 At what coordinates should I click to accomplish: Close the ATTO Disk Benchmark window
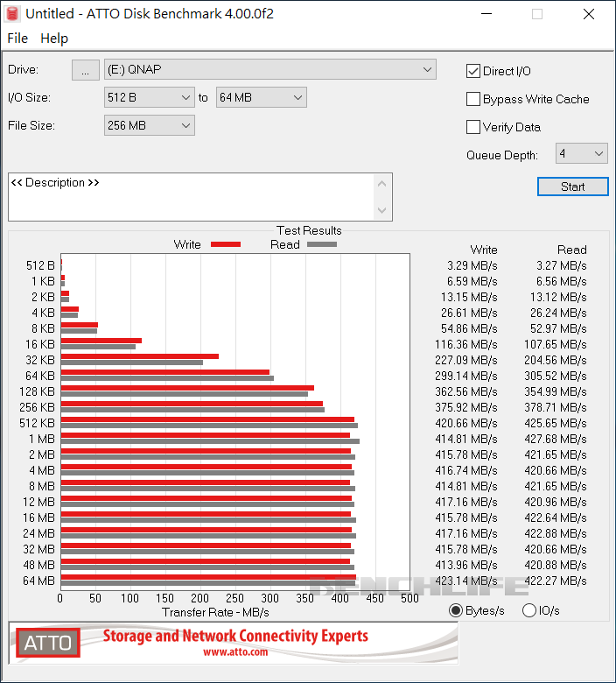coord(589,14)
